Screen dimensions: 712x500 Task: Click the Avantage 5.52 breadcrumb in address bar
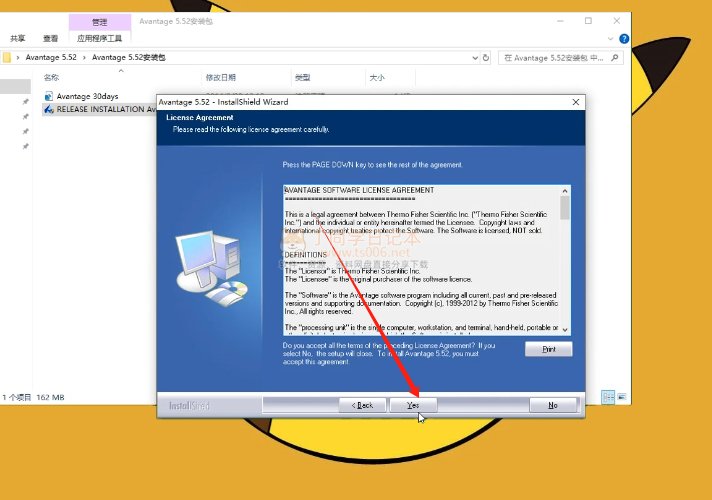(51, 58)
